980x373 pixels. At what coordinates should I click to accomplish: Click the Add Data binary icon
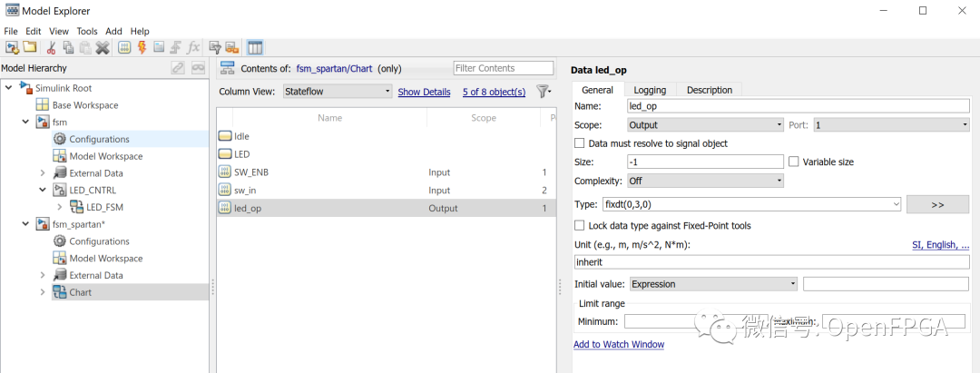pyautogui.click(x=124, y=47)
